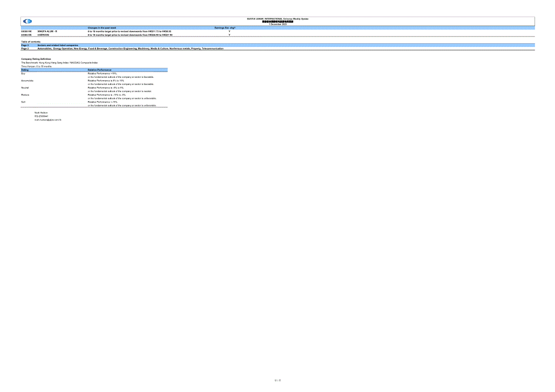This screenshot has height=392, width=555.
Task: Click the stock code left of CHERVON
Action: click(x=26, y=35)
